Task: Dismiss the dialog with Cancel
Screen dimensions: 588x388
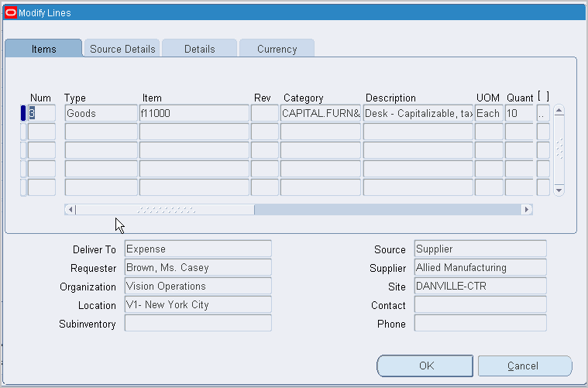Action: pos(525,366)
